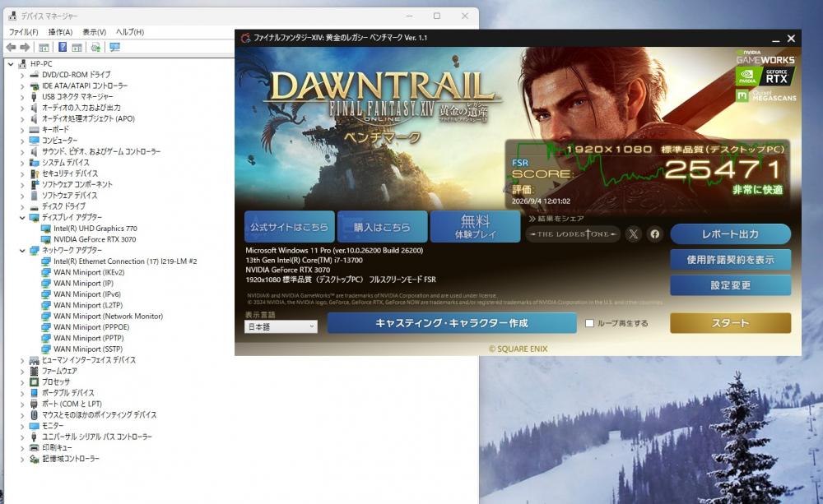This screenshot has width=823, height=504.
Task: Click the スタート button
Action: tap(730, 323)
